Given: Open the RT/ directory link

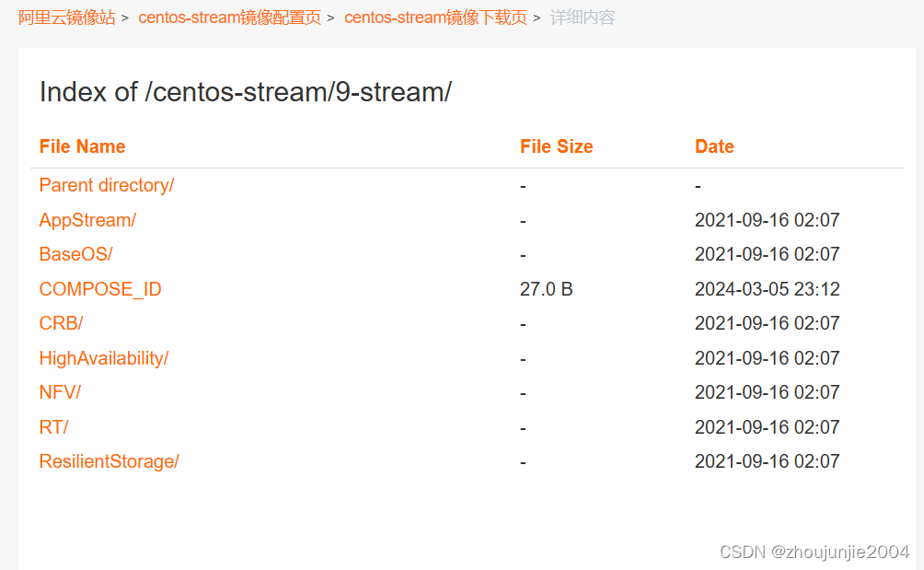Looking at the screenshot, I should click(x=52, y=427).
